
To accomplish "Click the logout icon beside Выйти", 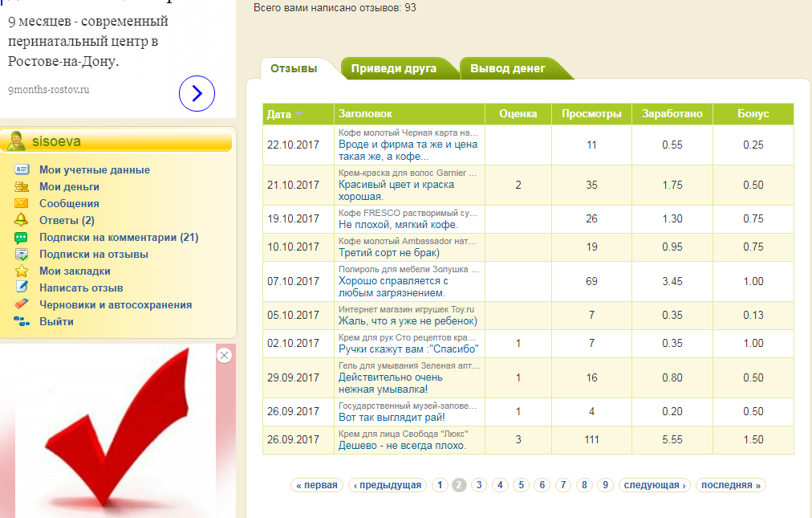I will pos(21,321).
